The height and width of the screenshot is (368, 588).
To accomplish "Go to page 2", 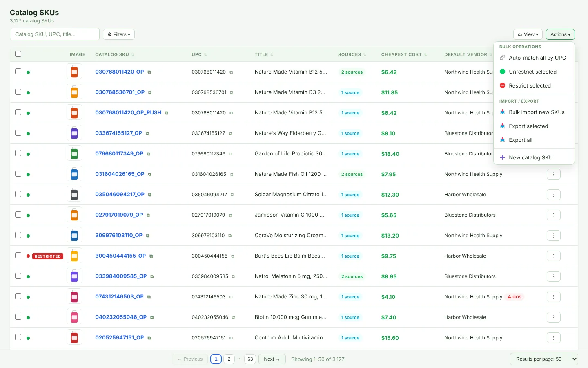I will pyautogui.click(x=229, y=359).
